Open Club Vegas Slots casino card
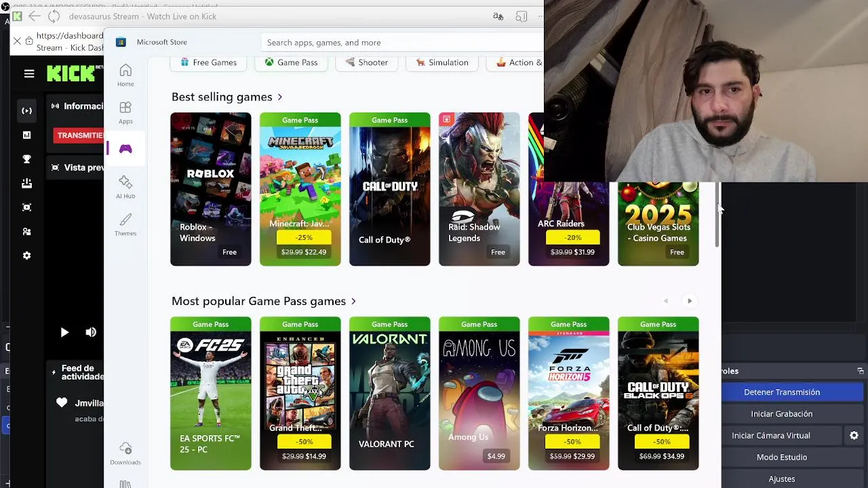868x488 pixels. (658, 224)
